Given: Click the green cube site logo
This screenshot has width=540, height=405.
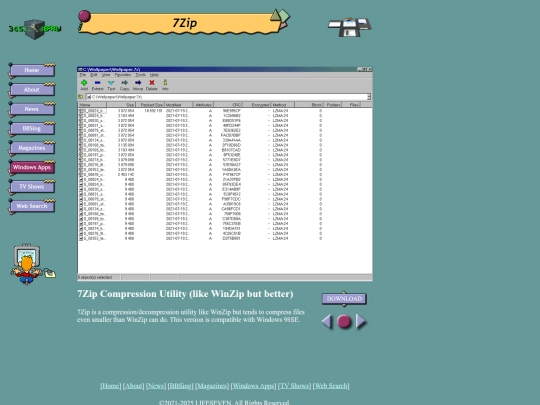Looking at the screenshot, I should click(x=34, y=29).
